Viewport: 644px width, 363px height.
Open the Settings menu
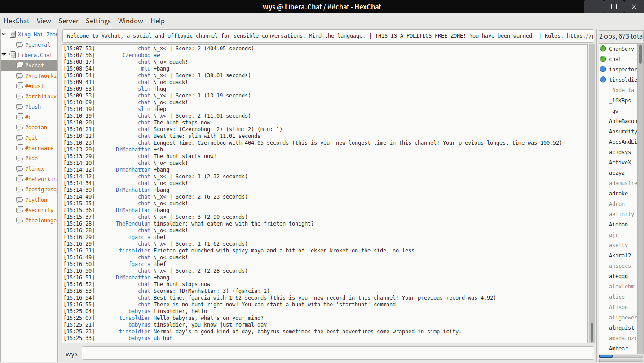pos(98,21)
